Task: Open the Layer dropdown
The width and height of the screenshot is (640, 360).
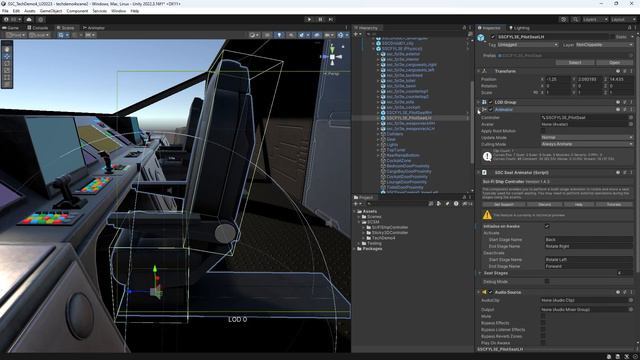Action: pos(604,45)
